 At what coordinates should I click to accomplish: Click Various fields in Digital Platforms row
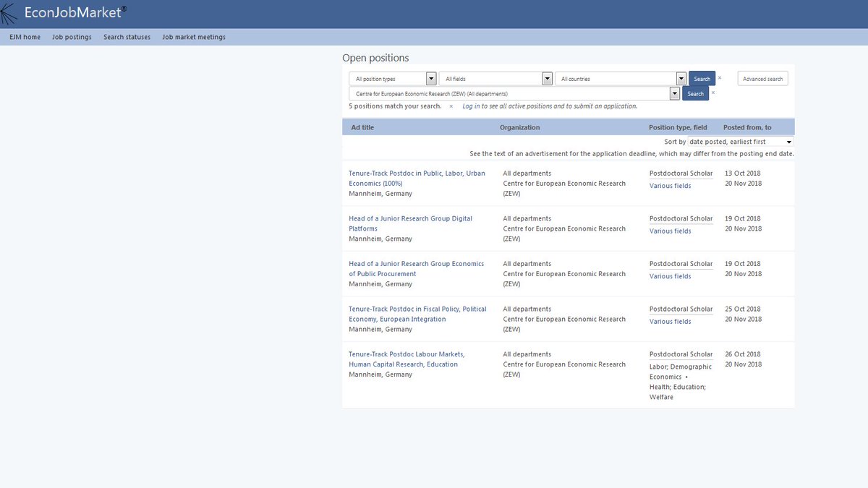[670, 231]
